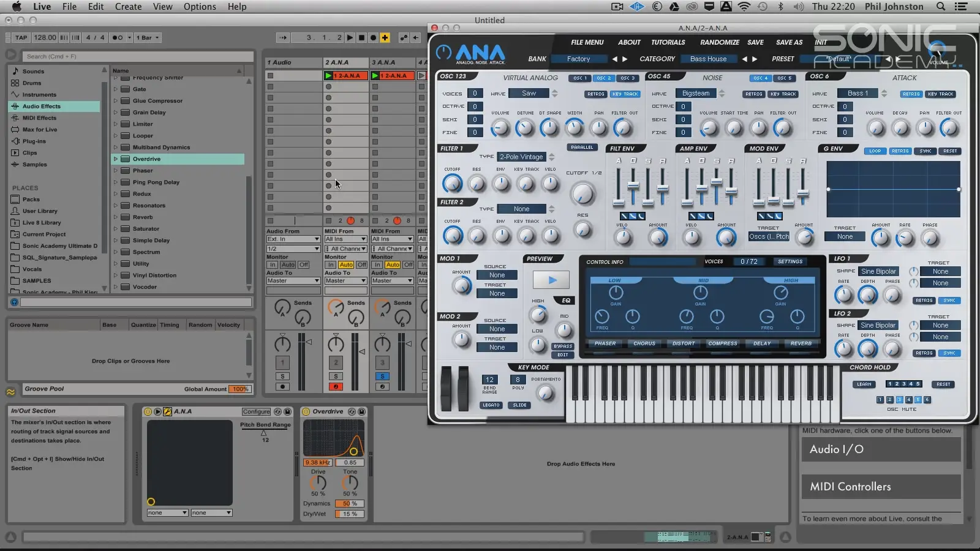Click the transport Stop button
Screen dimensions: 980x551
tap(361, 37)
